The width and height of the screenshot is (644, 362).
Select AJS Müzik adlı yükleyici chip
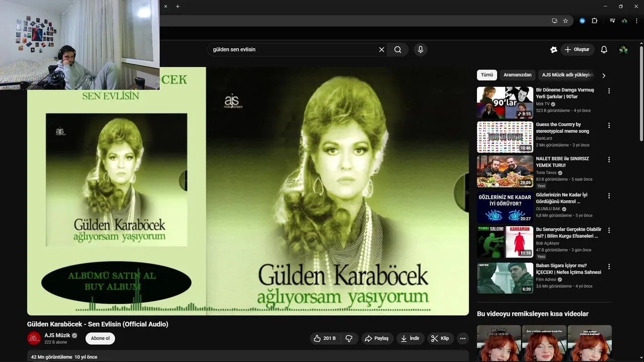click(x=566, y=75)
